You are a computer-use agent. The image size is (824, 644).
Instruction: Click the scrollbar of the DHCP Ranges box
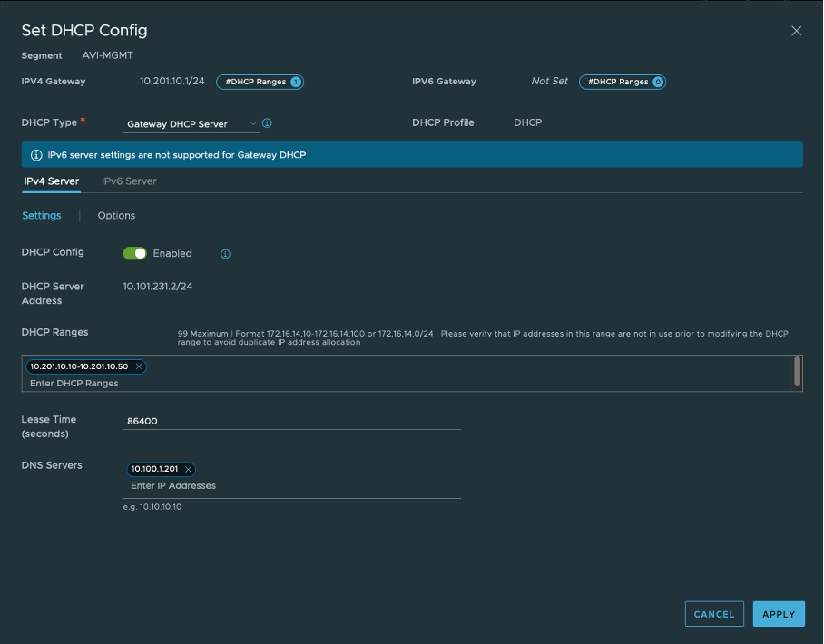[x=798, y=373]
